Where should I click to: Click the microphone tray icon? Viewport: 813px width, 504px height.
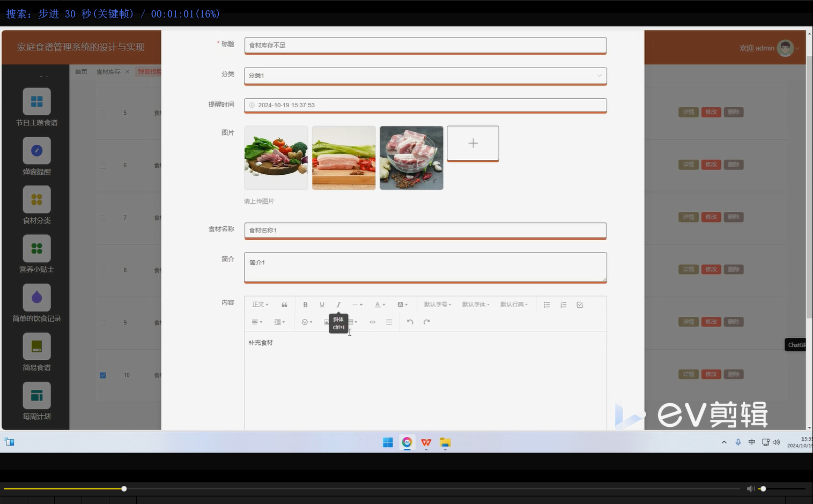[738, 442]
